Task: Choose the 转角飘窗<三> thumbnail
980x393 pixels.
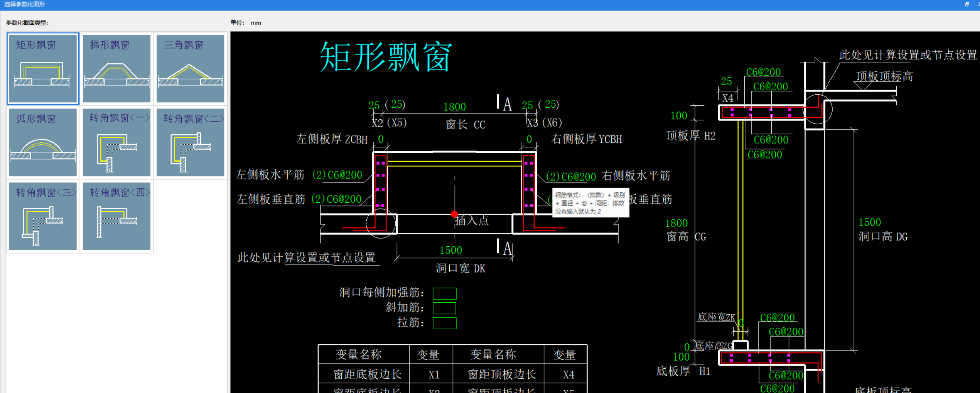Action: coord(43,216)
